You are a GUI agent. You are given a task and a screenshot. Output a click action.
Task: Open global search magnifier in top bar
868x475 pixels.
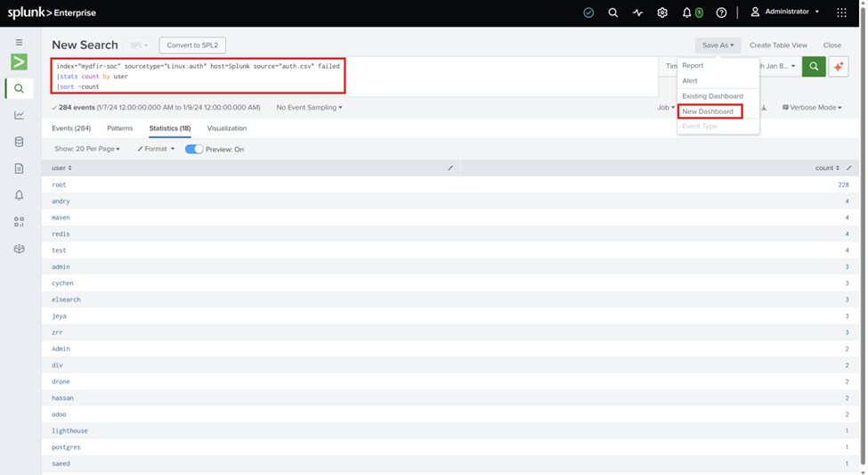612,12
